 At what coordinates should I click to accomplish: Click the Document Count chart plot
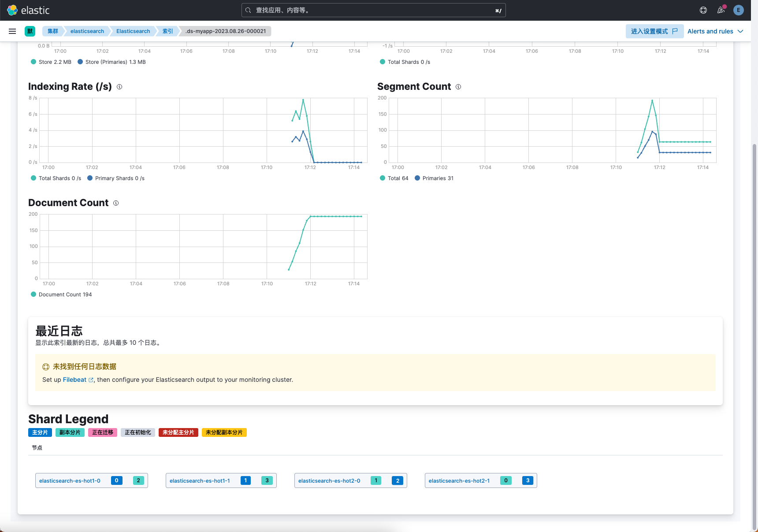click(x=203, y=247)
